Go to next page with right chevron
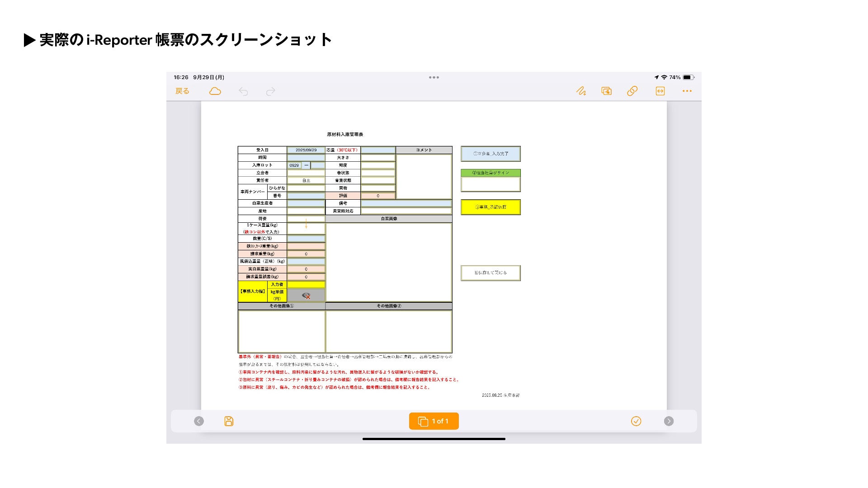 (x=669, y=421)
